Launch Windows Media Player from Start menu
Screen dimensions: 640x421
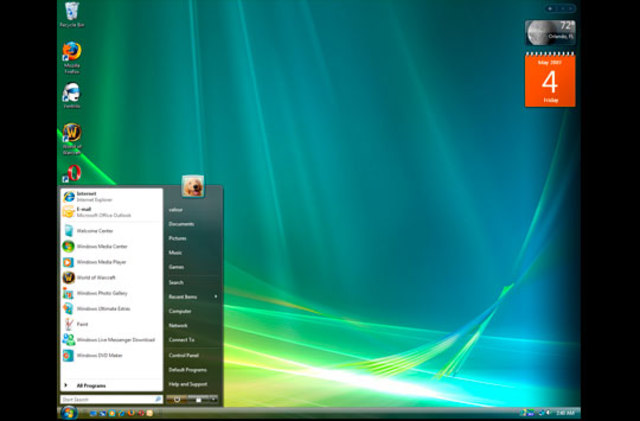(111, 262)
